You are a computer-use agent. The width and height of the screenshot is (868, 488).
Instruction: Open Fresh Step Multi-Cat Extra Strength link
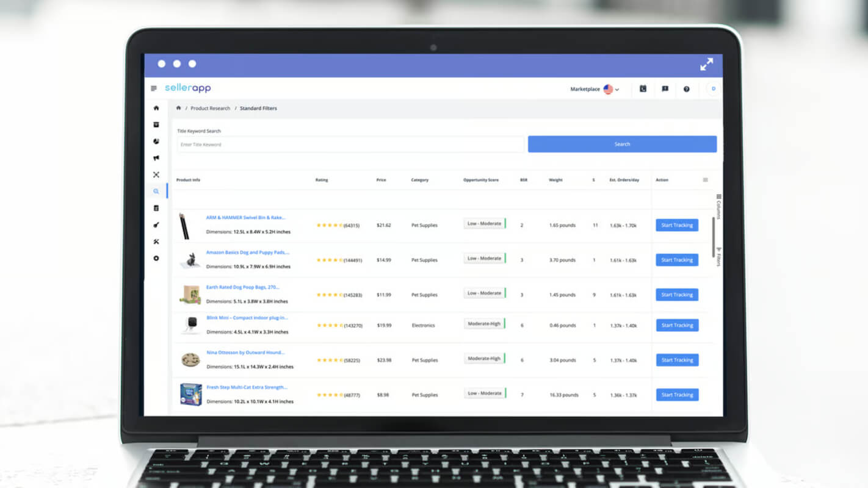click(x=247, y=387)
